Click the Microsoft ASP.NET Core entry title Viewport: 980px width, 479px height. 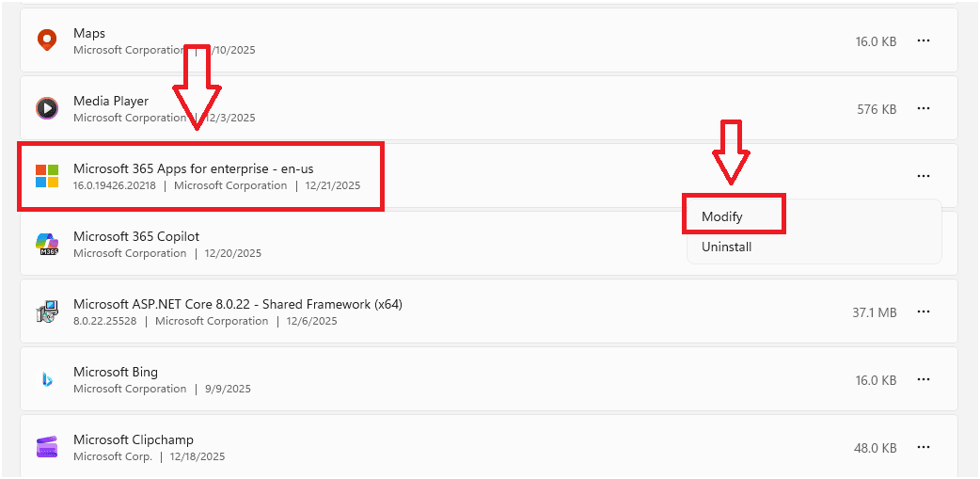pos(238,304)
